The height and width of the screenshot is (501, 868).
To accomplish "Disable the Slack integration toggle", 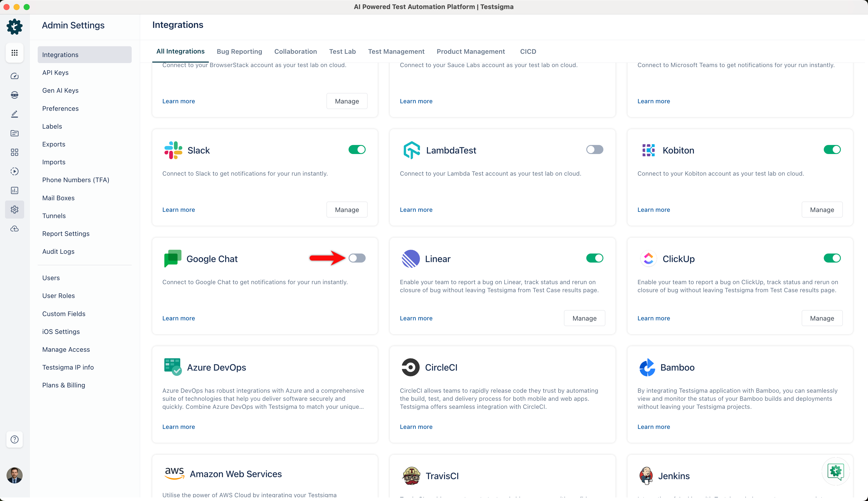I will (x=357, y=150).
